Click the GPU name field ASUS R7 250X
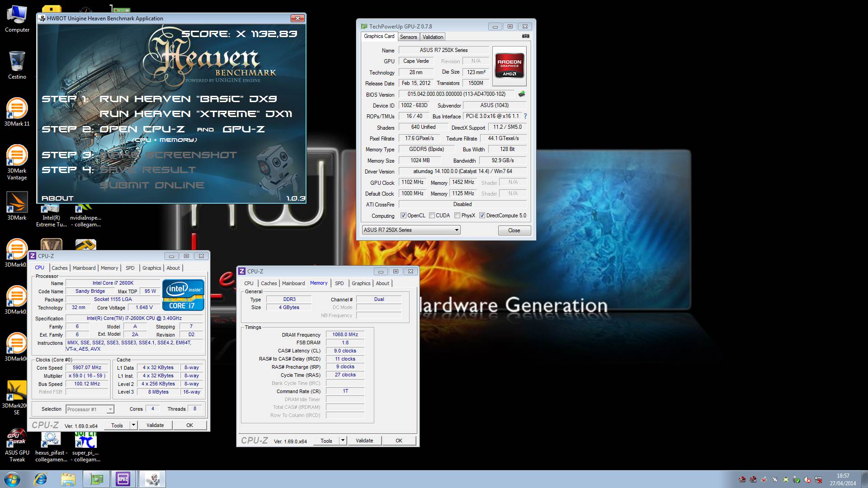 click(443, 50)
